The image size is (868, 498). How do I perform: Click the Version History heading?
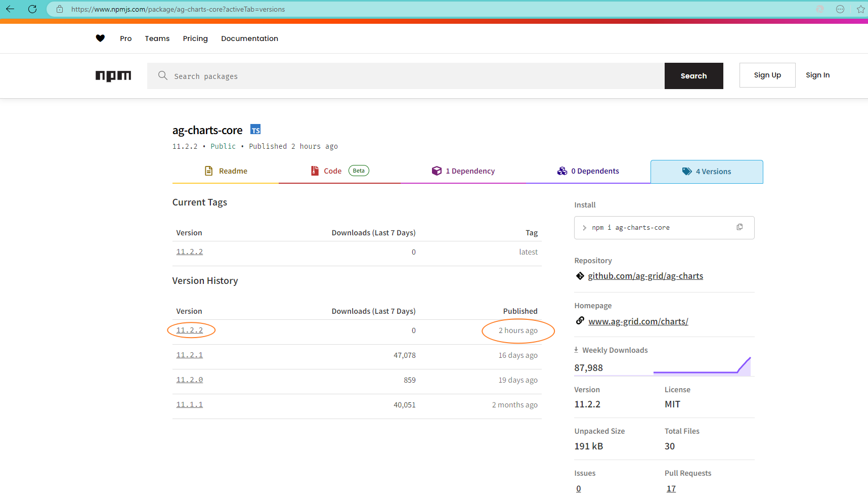pyautogui.click(x=205, y=281)
